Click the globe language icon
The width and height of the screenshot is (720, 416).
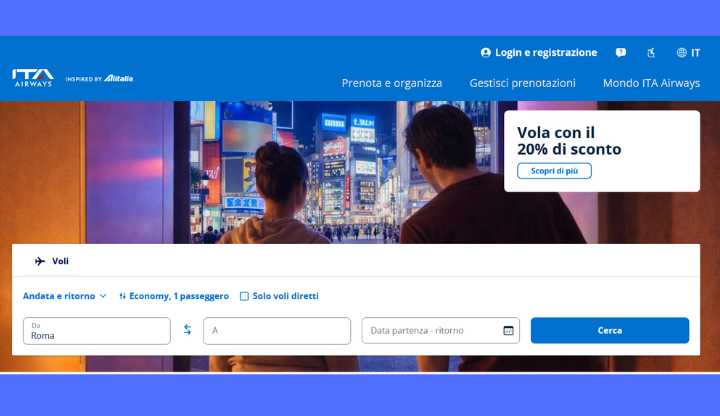[681, 53]
